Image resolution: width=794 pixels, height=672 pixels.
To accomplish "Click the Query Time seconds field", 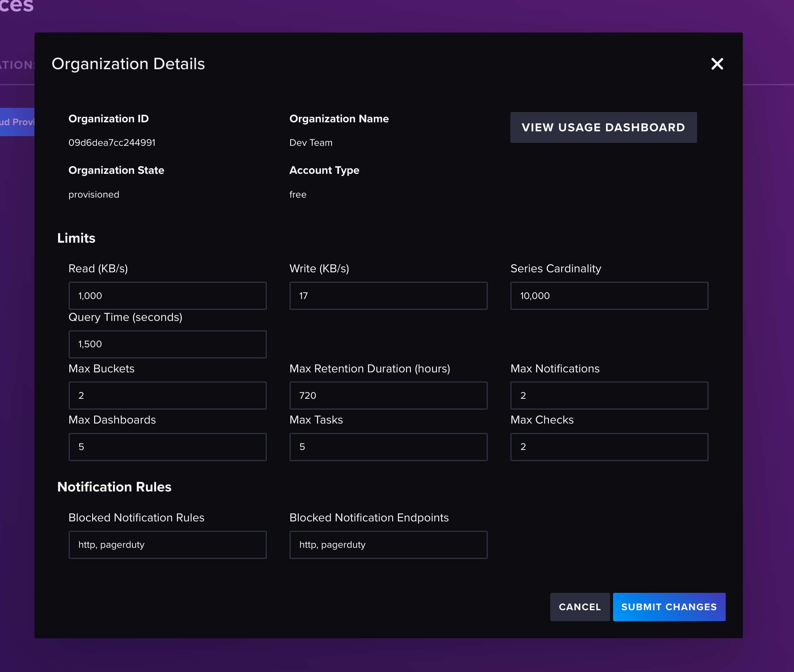I will [167, 344].
